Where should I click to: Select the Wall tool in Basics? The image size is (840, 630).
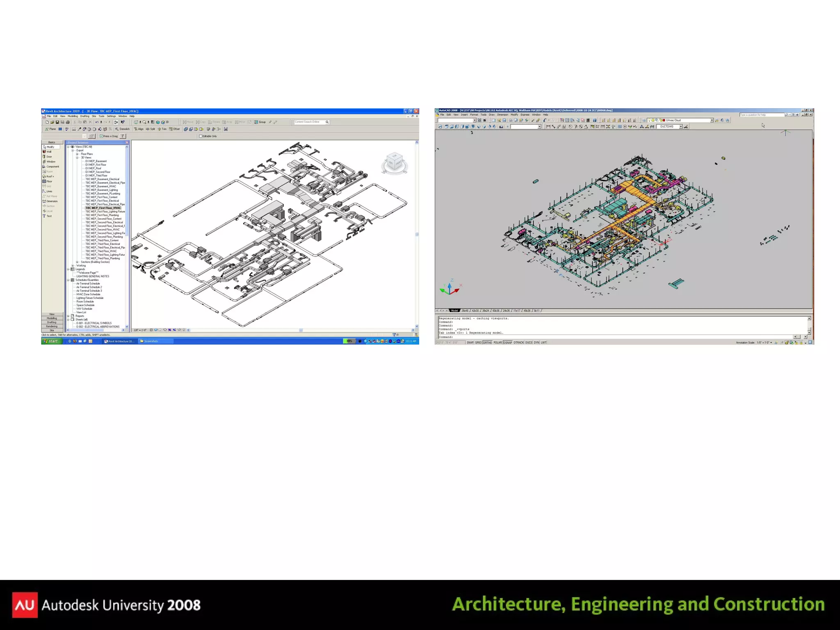point(48,152)
